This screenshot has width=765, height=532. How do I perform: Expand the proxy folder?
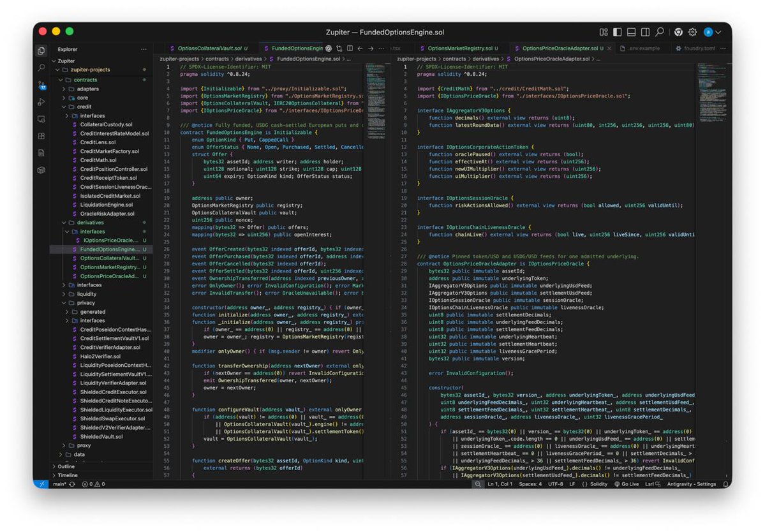84,446
